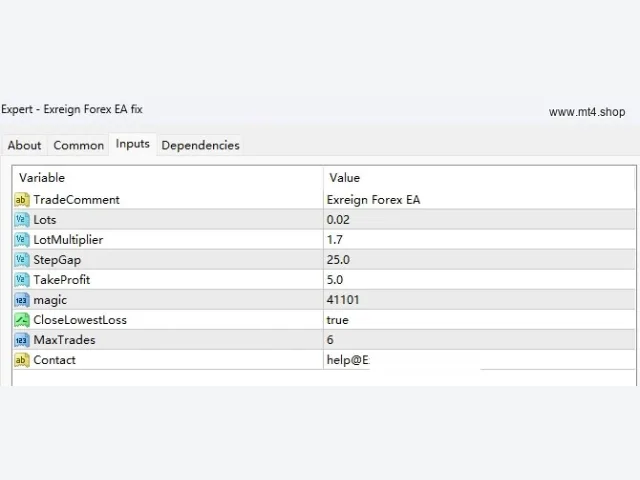Select the MaxTrades variable name
The width and height of the screenshot is (640, 480).
tap(64, 340)
